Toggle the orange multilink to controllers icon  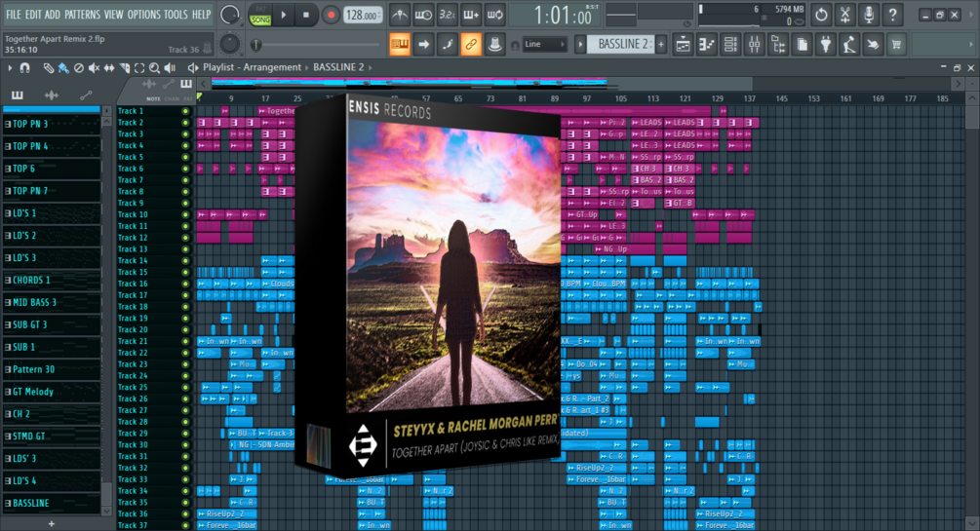click(x=471, y=45)
